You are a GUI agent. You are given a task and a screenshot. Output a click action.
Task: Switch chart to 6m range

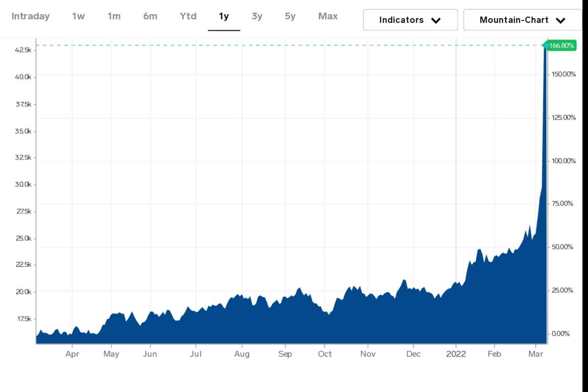click(x=150, y=16)
